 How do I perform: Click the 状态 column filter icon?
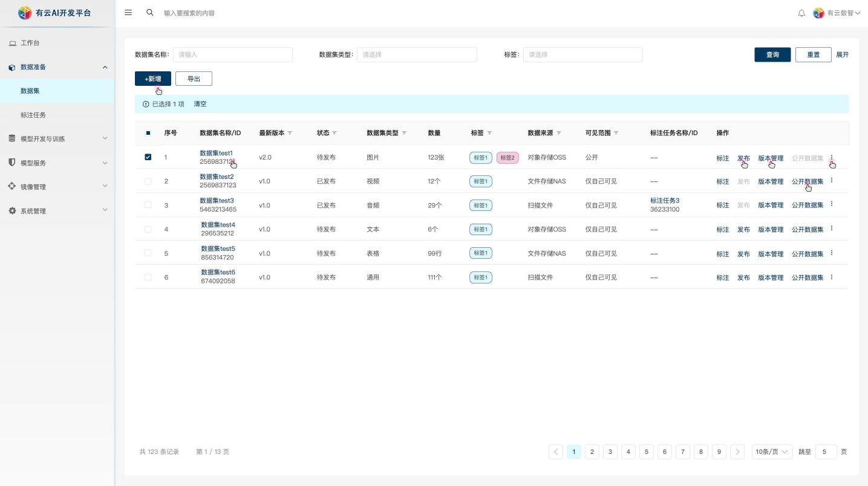click(x=334, y=133)
